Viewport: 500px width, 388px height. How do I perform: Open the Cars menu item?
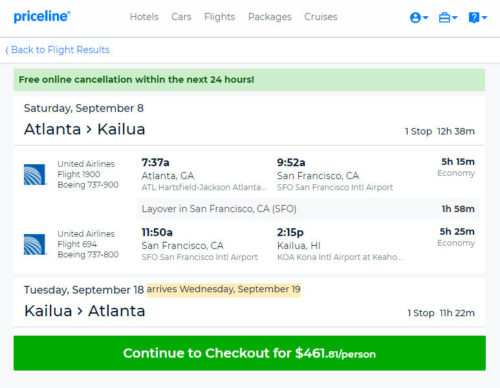tap(181, 17)
